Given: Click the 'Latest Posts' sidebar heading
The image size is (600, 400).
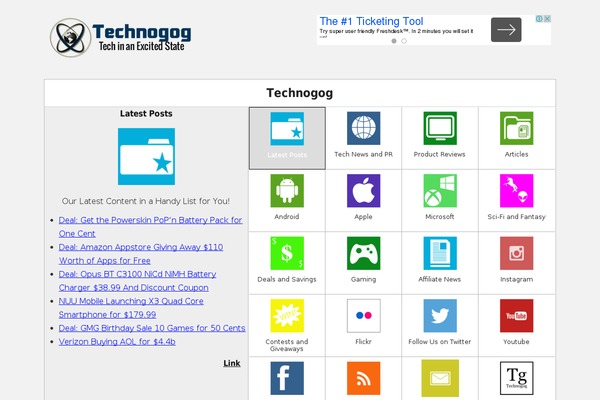Looking at the screenshot, I should coord(146,114).
